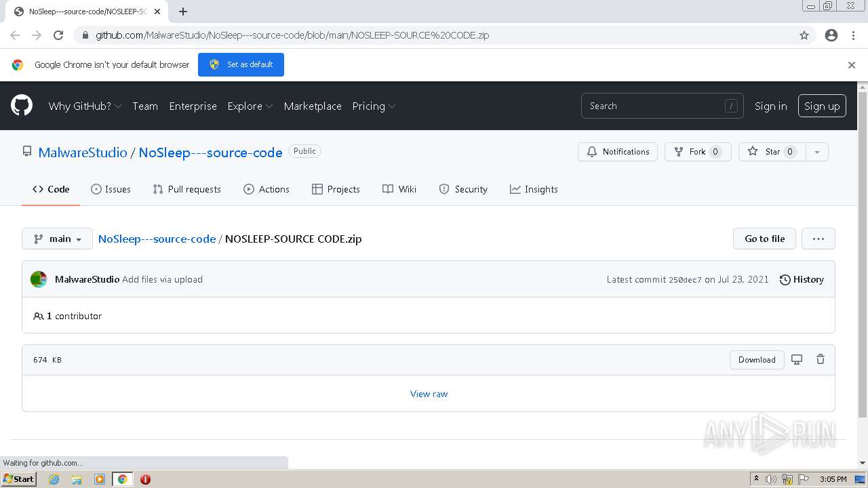Click the Notifications button
Image resolution: width=868 pixels, height=488 pixels.
click(618, 152)
